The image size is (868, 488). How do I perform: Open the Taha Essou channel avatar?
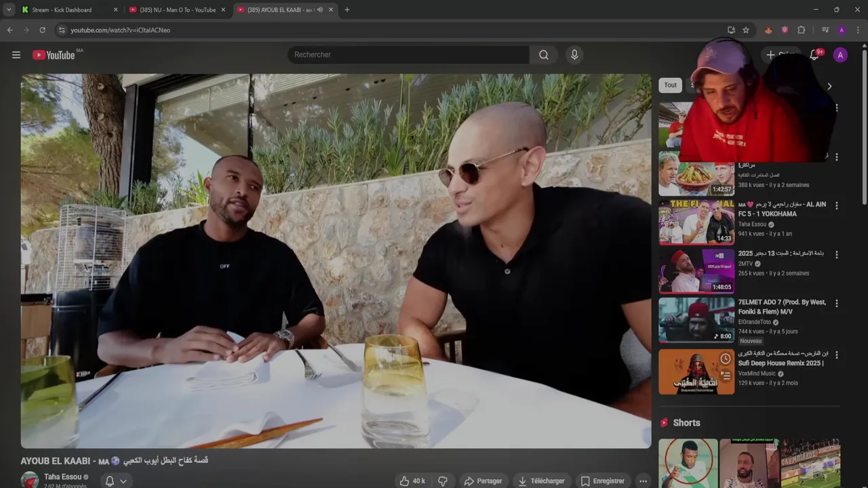click(x=30, y=480)
